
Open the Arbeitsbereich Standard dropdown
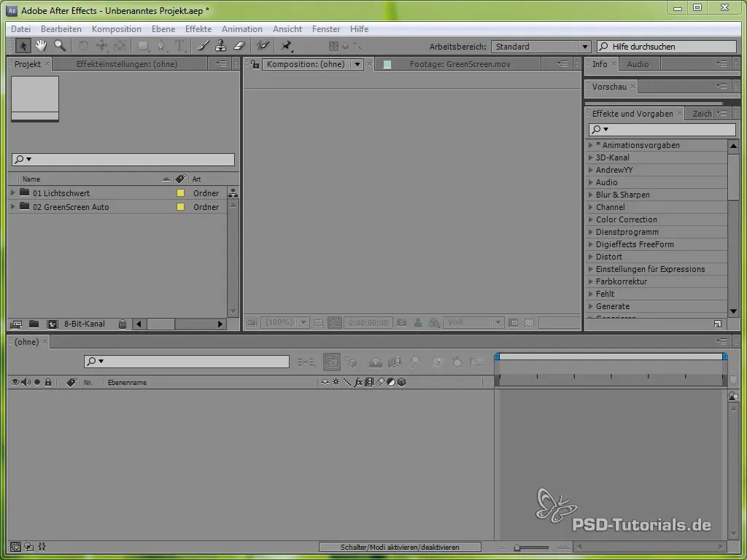pyautogui.click(x=541, y=47)
